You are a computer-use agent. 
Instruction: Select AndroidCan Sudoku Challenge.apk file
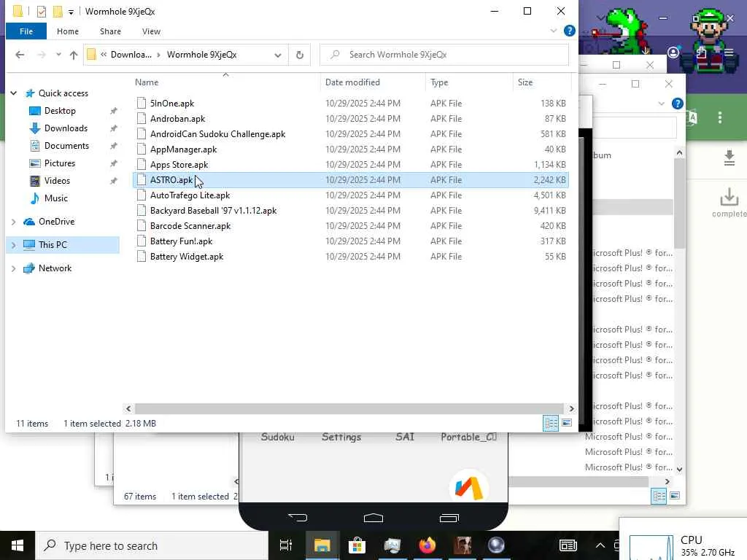pyautogui.click(x=350, y=134)
